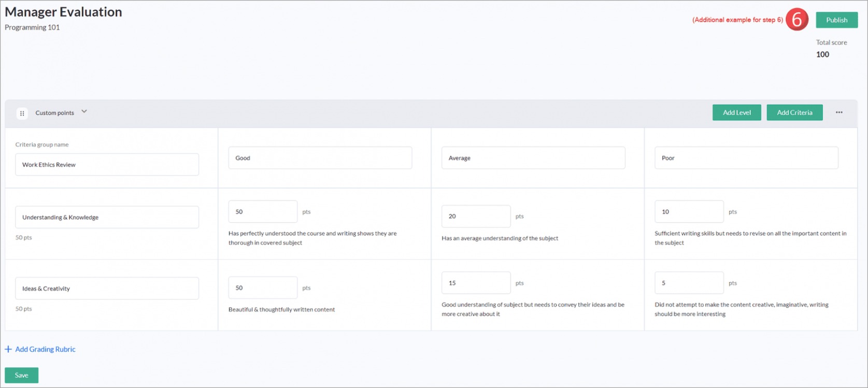The image size is (868, 388).
Task: Click the plus icon for Add Grading Rubric
Action: [x=8, y=349]
